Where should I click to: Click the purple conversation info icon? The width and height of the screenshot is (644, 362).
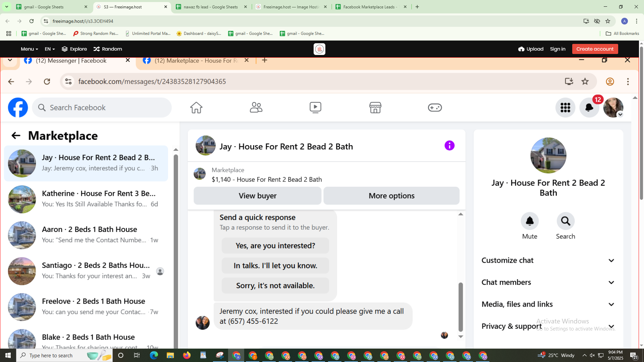click(449, 145)
